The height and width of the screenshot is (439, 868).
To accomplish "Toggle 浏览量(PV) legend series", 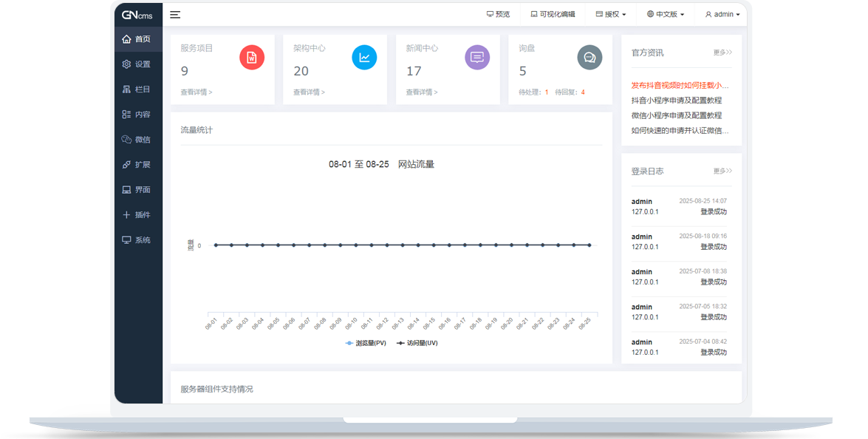I will click(x=366, y=343).
